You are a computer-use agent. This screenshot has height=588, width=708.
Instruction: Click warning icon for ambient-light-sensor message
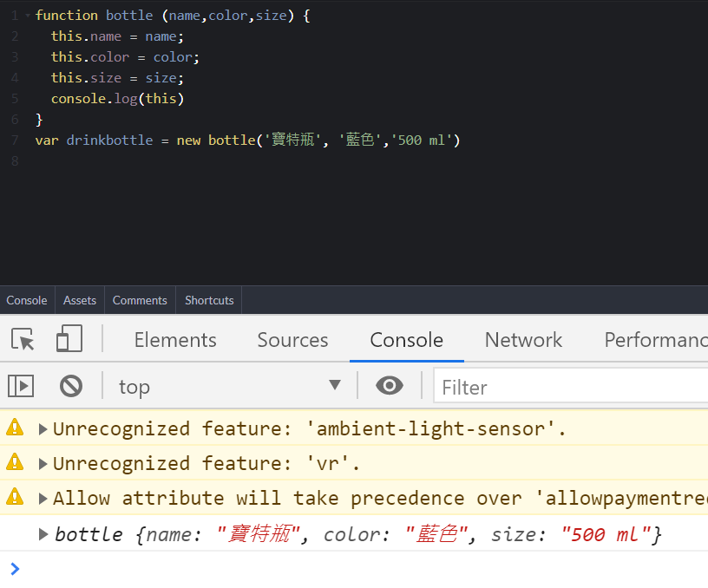pyautogui.click(x=15, y=427)
